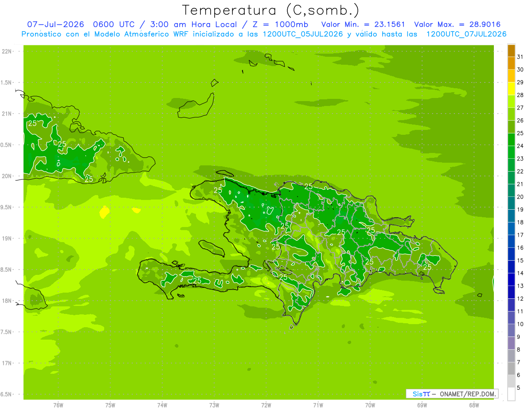Click the Valor Max. = 28.9016 text
This screenshot has width=532, height=411.
tap(457, 24)
